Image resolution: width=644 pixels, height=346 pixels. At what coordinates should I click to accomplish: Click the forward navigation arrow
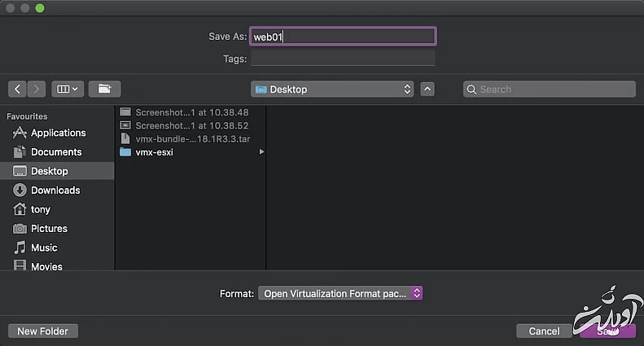pyautogui.click(x=37, y=89)
